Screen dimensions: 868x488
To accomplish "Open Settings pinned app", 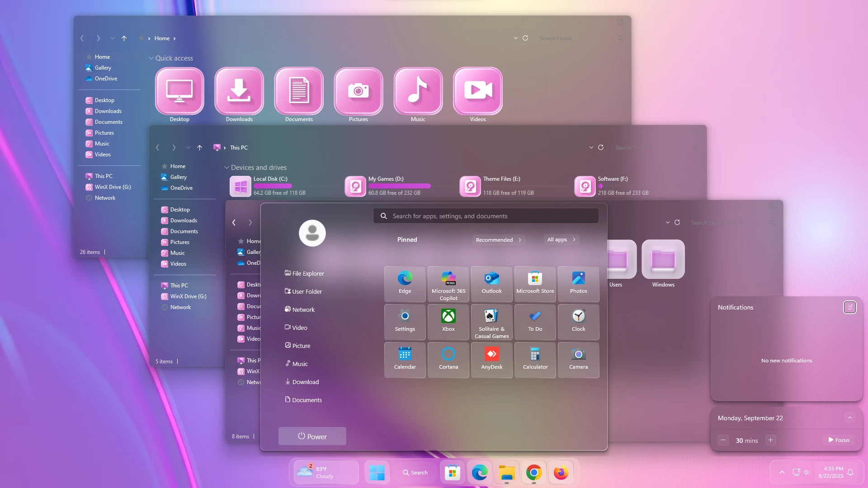I will pyautogui.click(x=405, y=322).
